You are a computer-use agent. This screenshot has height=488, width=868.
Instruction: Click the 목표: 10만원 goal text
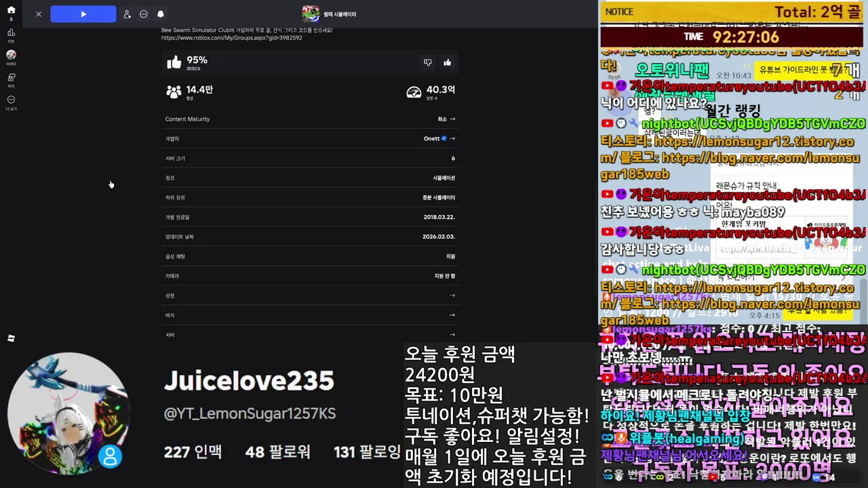(454, 394)
